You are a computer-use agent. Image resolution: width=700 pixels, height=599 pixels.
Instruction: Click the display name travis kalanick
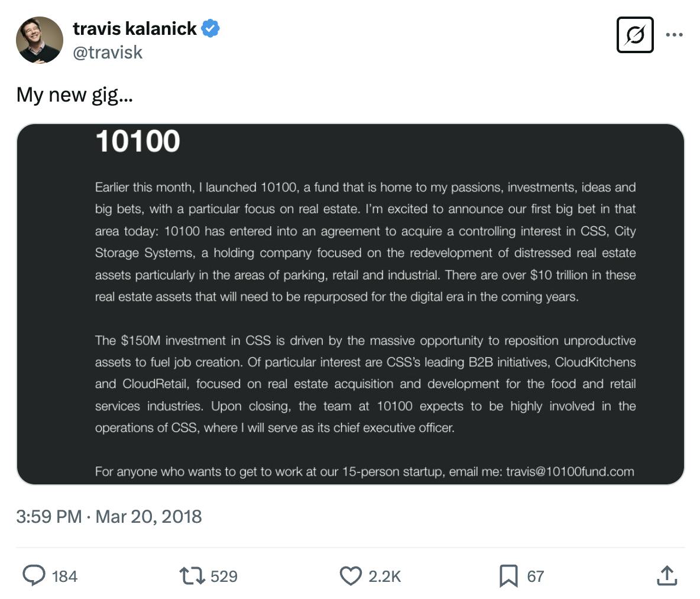[x=134, y=28]
